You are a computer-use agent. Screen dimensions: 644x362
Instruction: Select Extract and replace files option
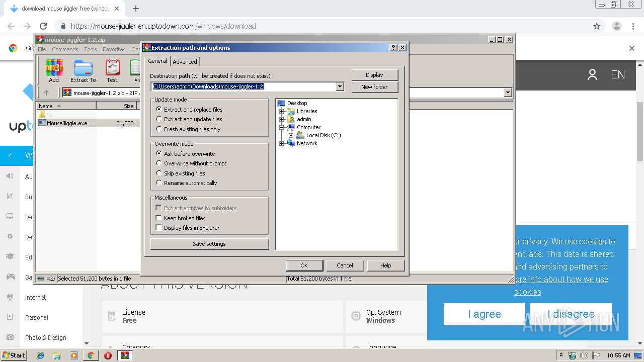tap(159, 109)
